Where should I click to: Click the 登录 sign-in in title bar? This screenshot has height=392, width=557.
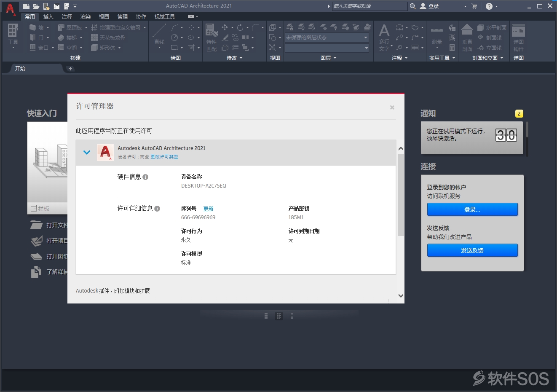pyautogui.click(x=430, y=6)
